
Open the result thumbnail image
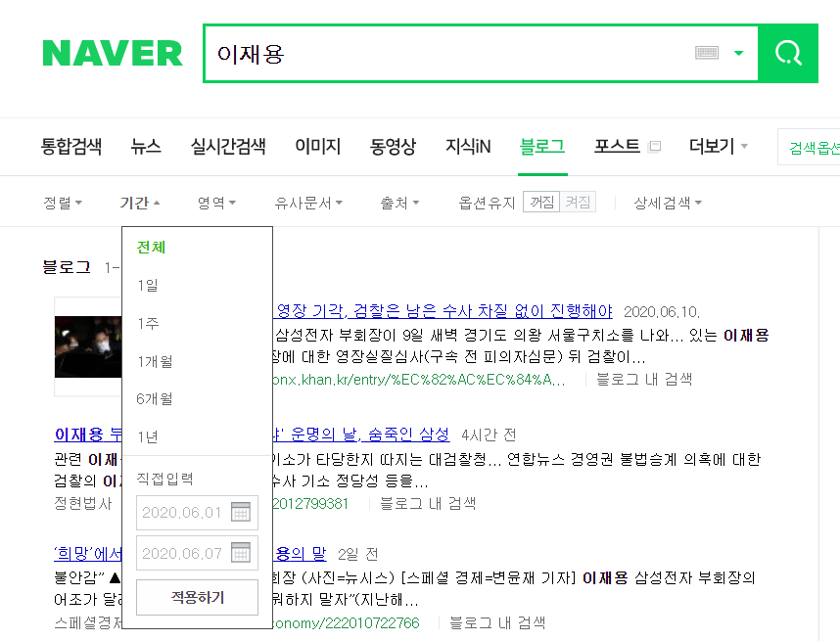[x=88, y=346]
